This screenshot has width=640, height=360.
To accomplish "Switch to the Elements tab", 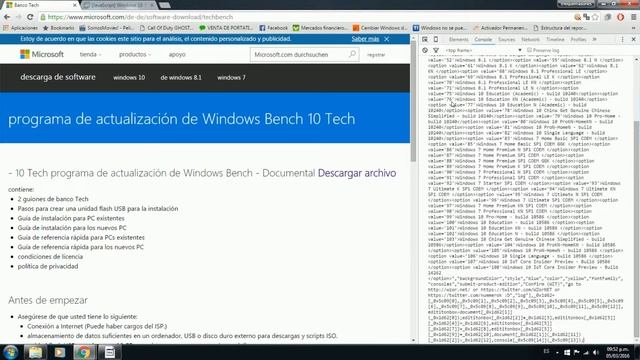I will (458, 39).
